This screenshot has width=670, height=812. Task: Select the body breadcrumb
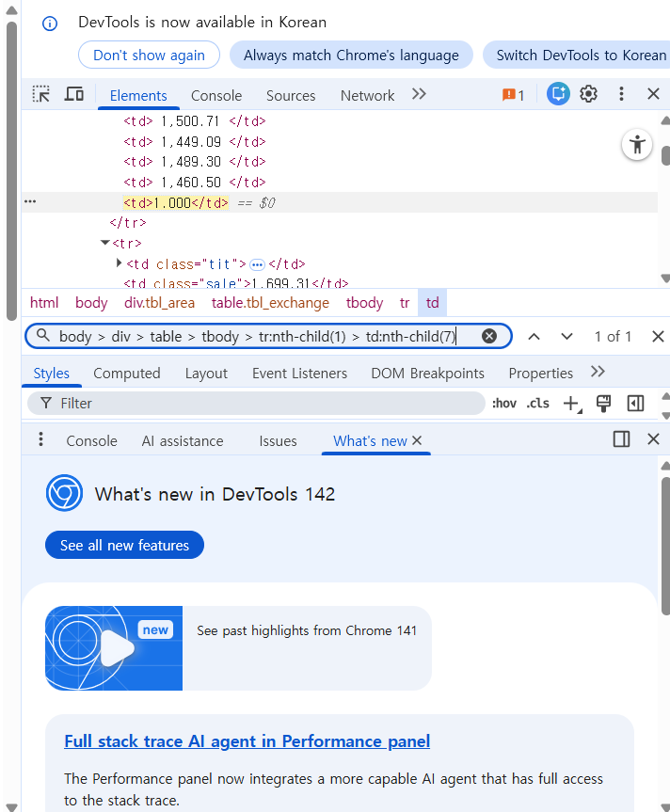[x=91, y=303]
